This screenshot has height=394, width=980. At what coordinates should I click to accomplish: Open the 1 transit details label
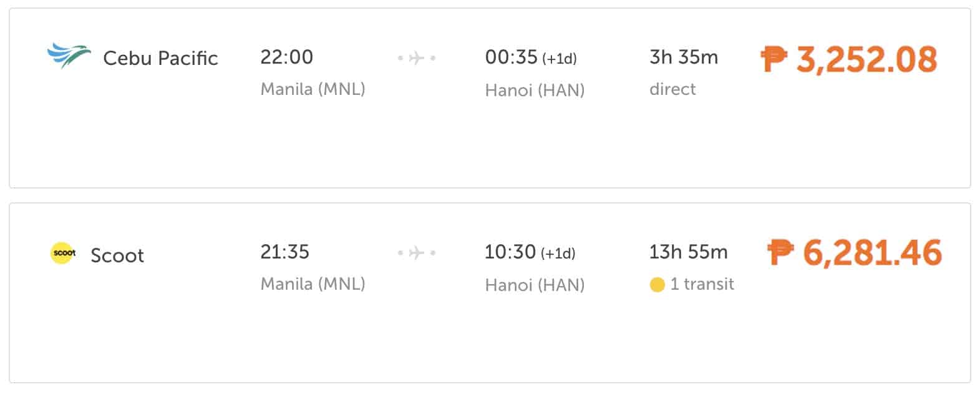[x=702, y=284]
